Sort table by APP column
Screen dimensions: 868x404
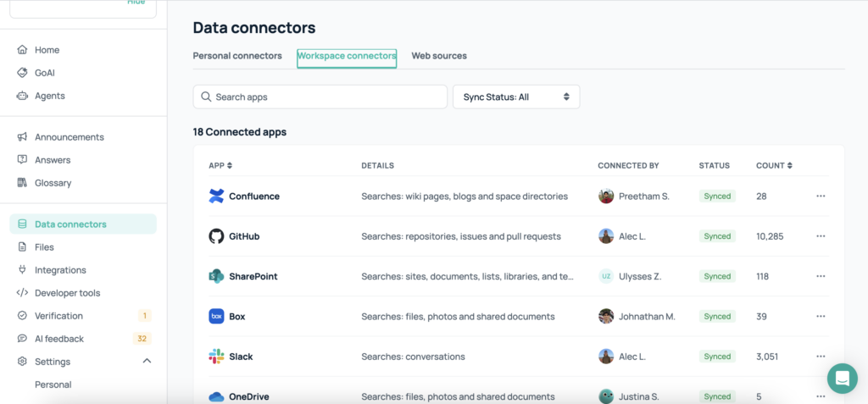coord(220,165)
